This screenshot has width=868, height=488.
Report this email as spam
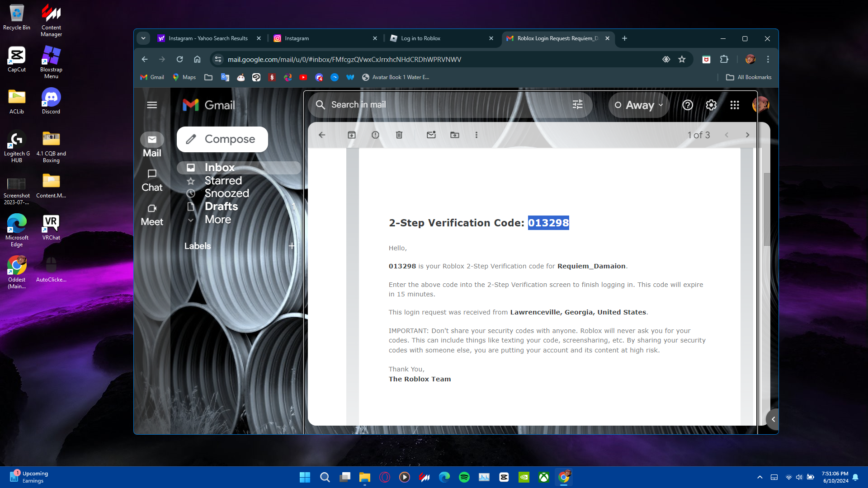(375, 135)
